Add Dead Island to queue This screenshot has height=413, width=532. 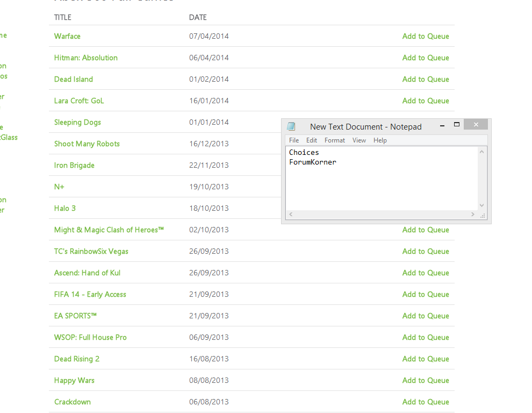(426, 79)
